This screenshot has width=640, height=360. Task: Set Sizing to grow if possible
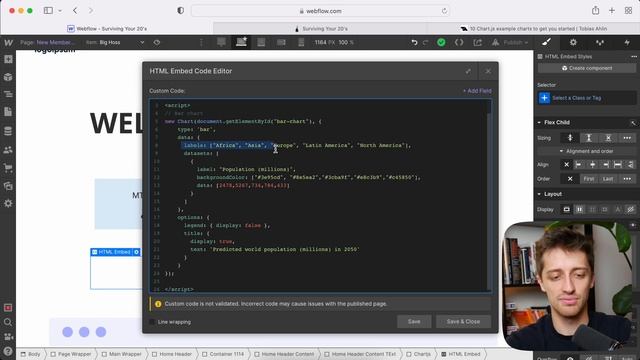[589, 138]
